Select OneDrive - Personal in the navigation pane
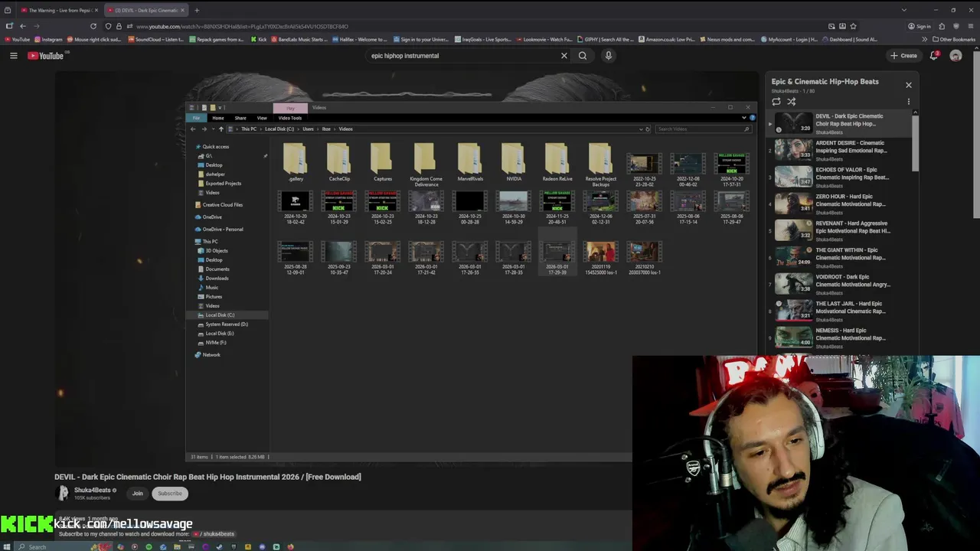Viewport: 980px width, 551px height. [x=223, y=229]
